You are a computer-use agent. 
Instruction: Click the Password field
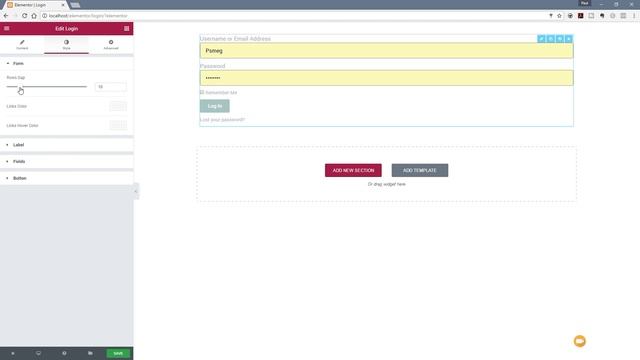click(x=386, y=78)
